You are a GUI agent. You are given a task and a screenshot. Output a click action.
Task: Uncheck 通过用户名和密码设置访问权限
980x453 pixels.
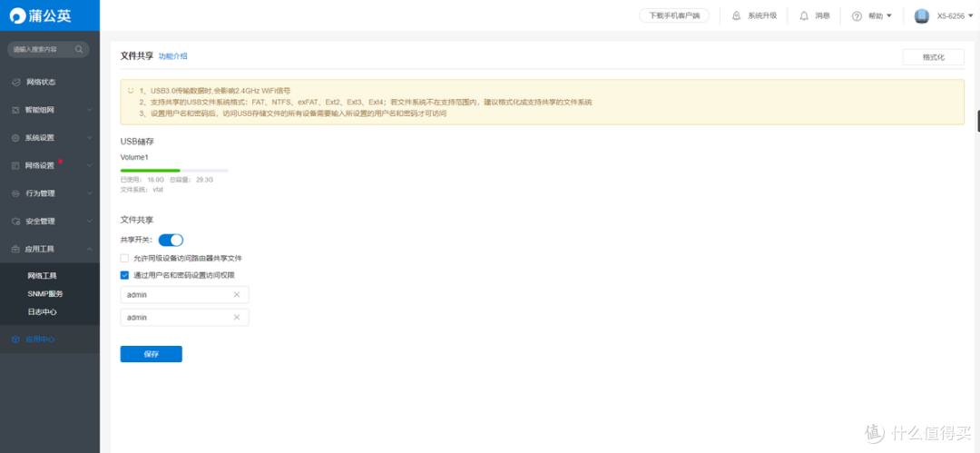[x=124, y=275]
